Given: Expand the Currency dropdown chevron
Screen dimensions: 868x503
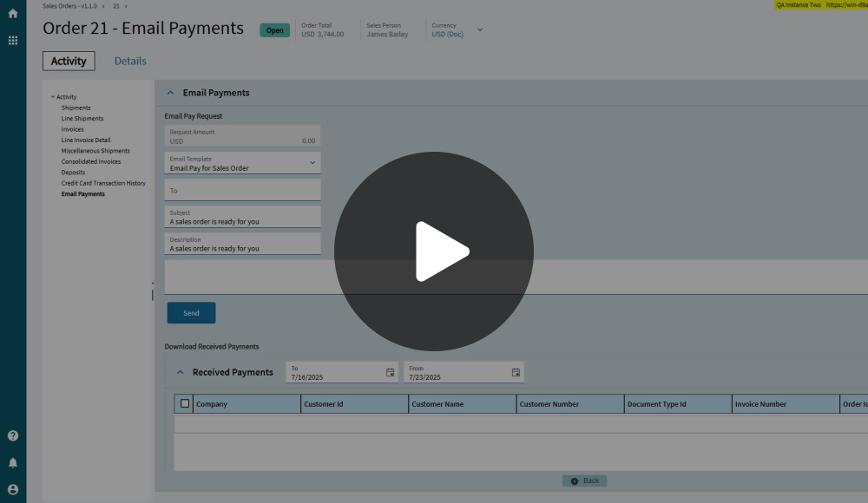Looking at the screenshot, I should pyautogui.click(x=480, y=30).
